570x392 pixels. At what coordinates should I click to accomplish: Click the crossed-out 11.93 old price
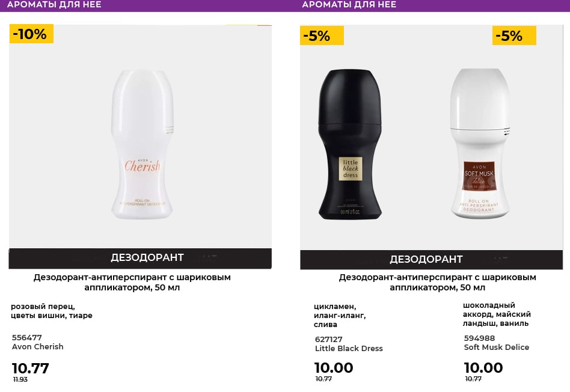coord(20,380)
